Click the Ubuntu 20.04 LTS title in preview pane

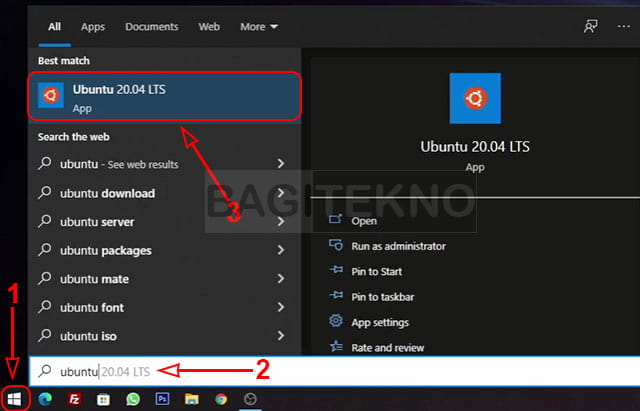[x=475, y=147]
